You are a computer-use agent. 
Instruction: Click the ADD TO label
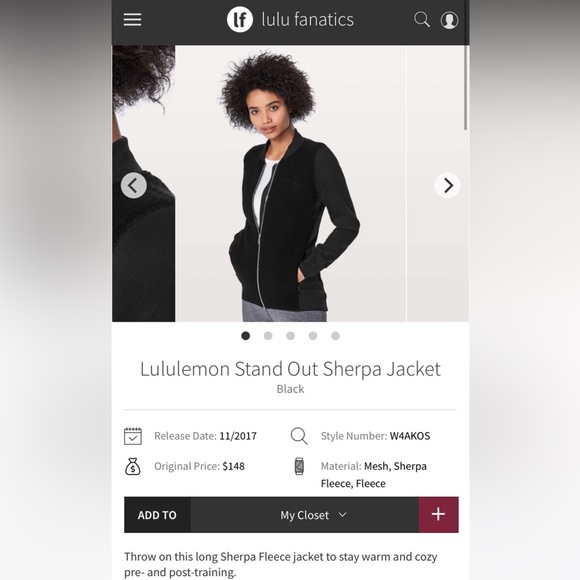(157, 515)
